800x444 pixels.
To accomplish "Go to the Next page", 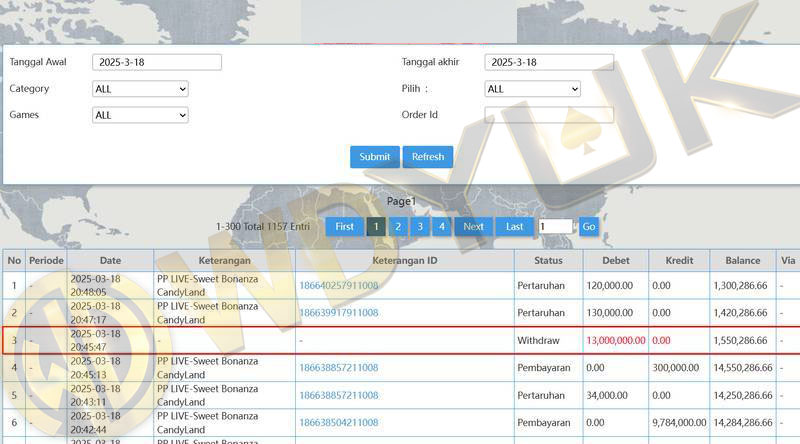I will coord(473,227).
